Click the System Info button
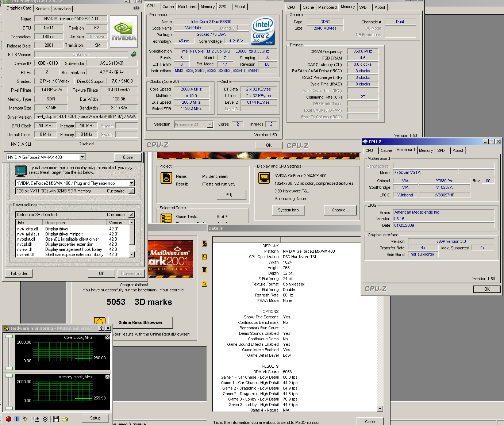 pyautogui.click(x=288, y=210)
